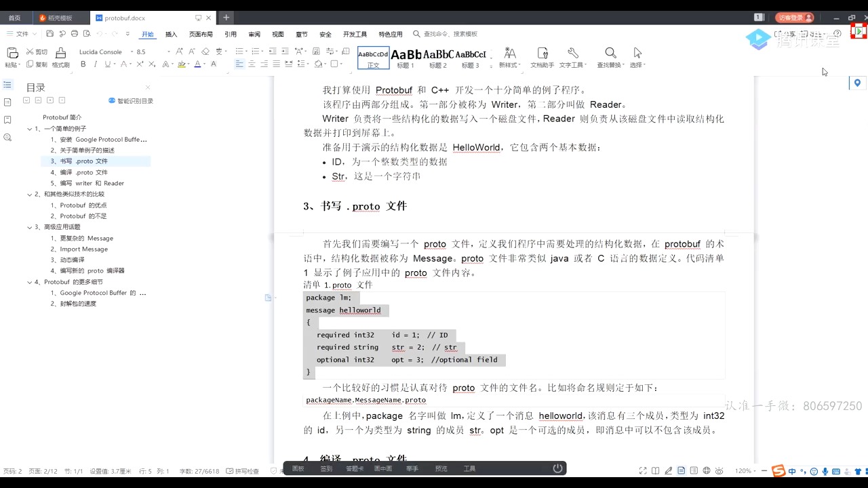This screenshot has height=488, width=868.
Task: Click the Copy (复制) button
Action: pos(37,64)
